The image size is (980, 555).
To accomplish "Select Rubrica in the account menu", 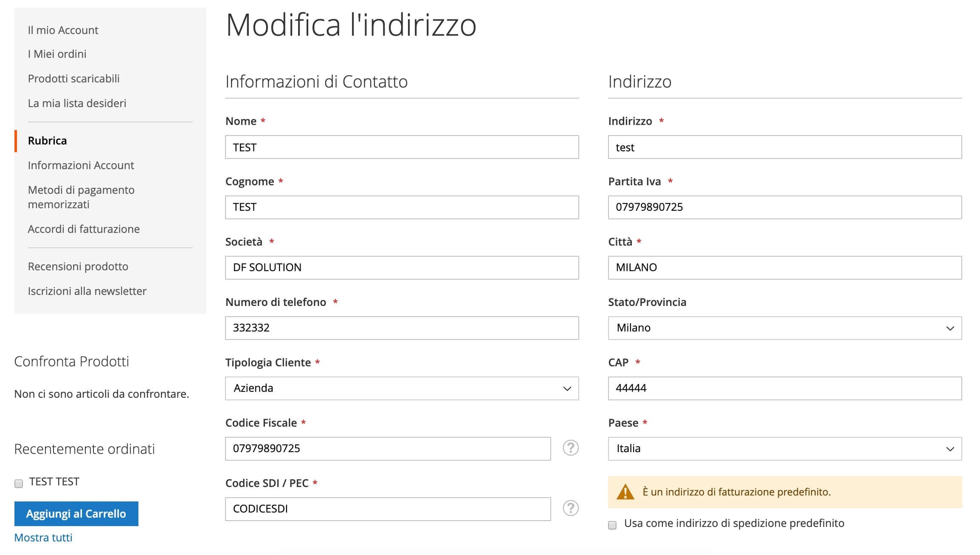I will 48,141.
